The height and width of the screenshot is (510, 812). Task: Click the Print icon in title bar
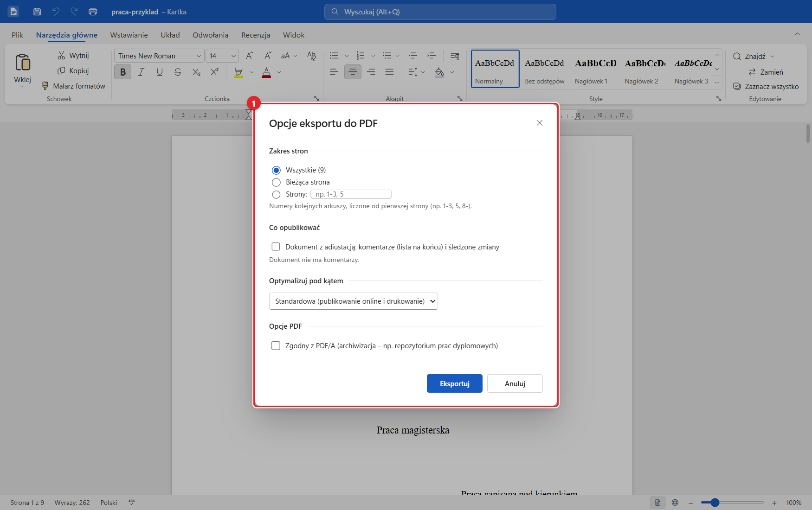pyautogui.click(x=93, y=12)
